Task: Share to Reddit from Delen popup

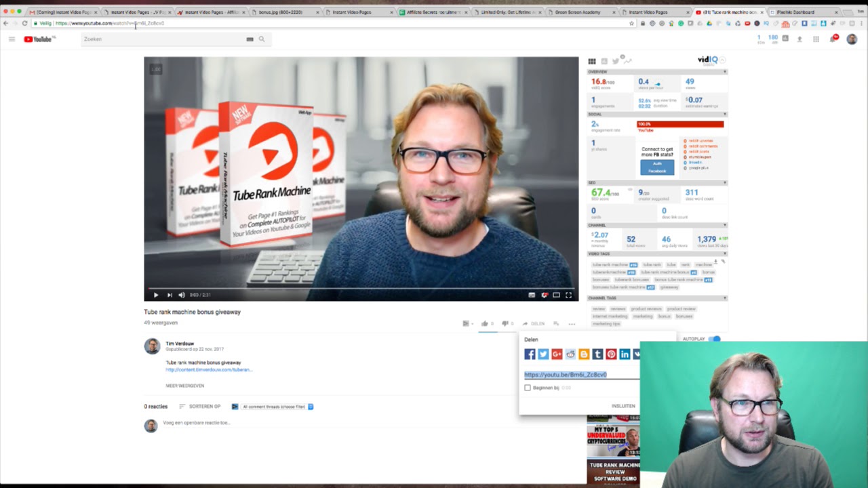Action: 570,354
